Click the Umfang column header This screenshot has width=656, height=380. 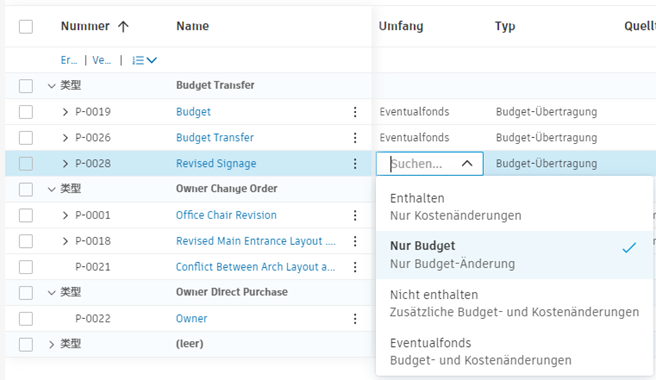[401, 26]
